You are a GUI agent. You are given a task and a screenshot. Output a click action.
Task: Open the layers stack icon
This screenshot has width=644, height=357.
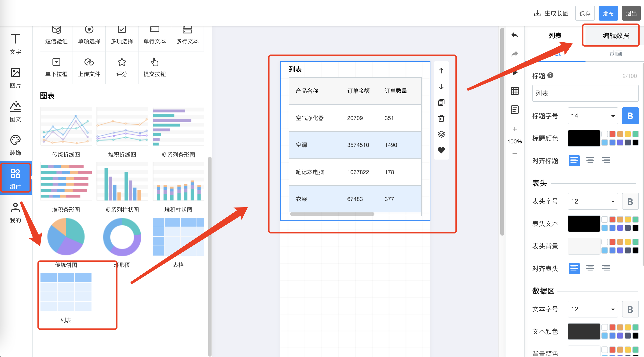click(x=441, y=134)
